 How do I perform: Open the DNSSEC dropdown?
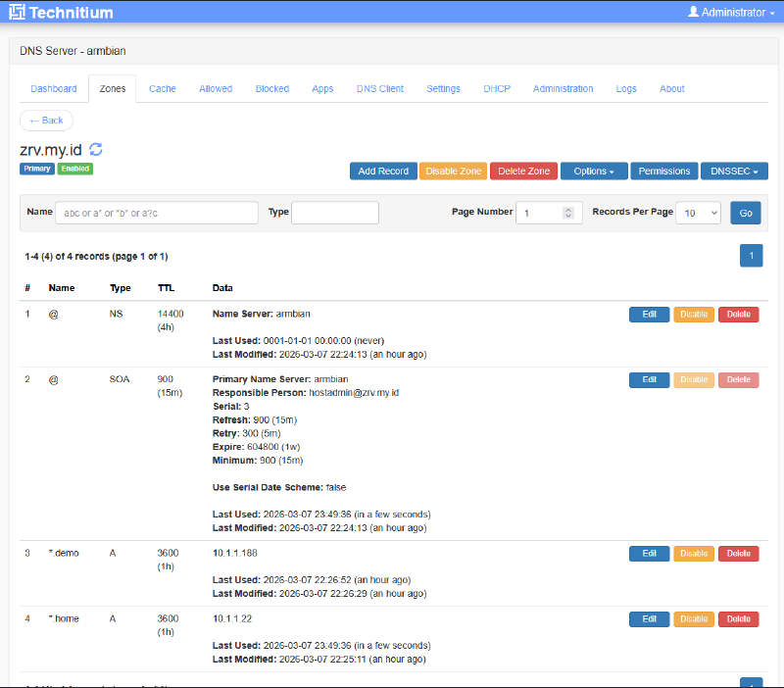(x=733, y=171)
